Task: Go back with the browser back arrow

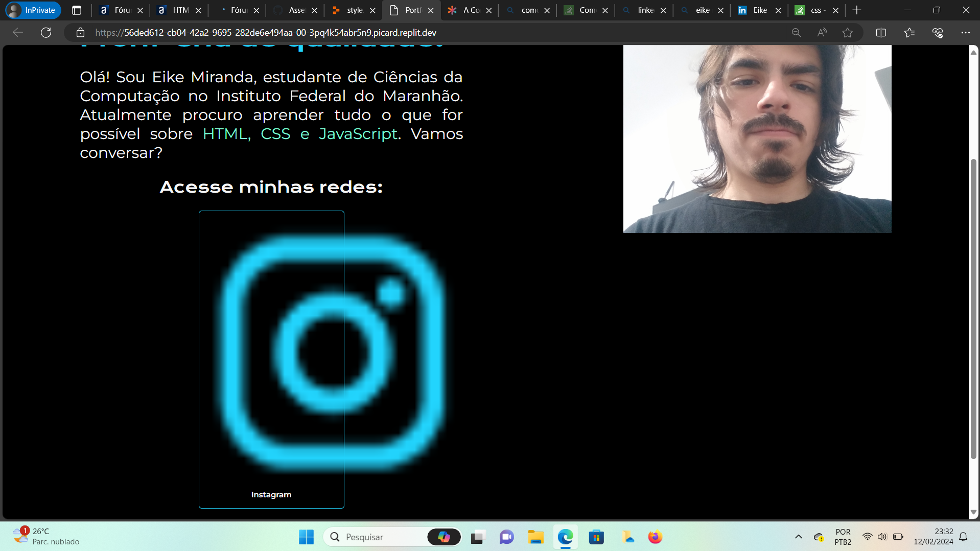Action: [18, 33]
